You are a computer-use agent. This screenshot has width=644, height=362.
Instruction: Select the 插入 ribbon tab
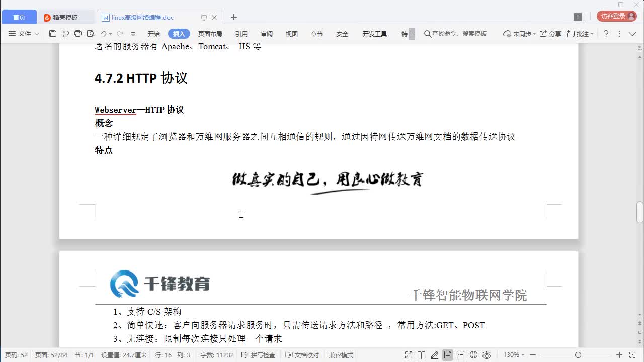179,34
